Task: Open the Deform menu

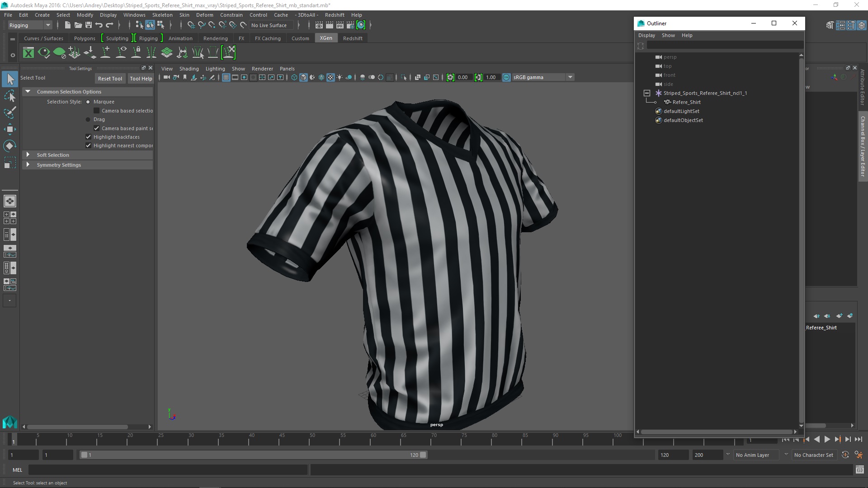Action: [204, 15]
